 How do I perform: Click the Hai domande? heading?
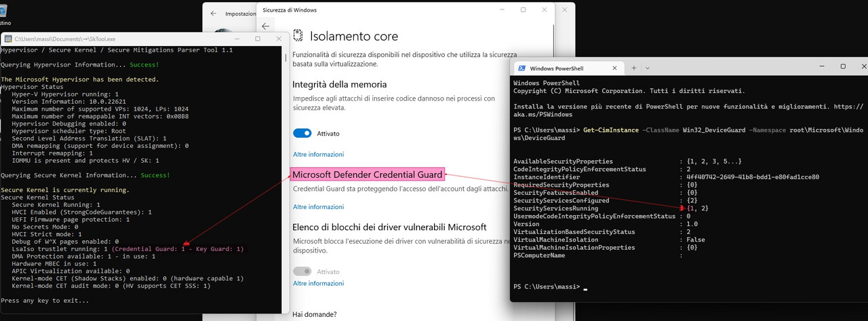coord(315,314)
